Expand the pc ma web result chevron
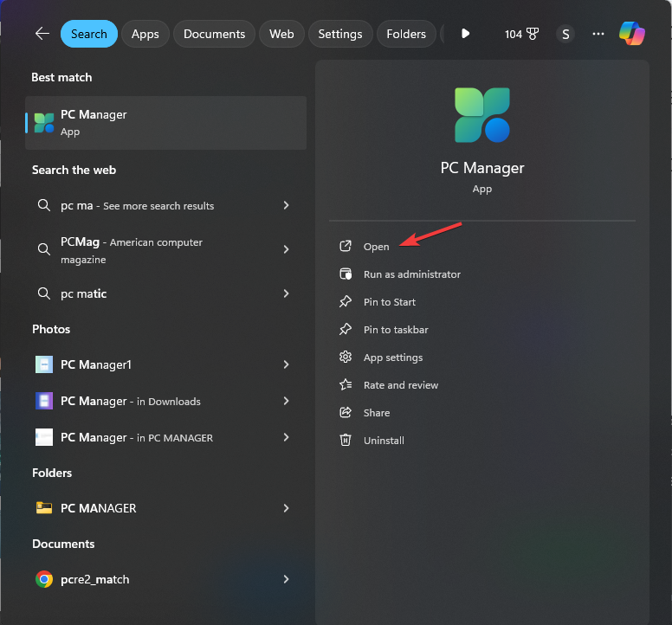Image resolution: width=672 pixels, height=625 pixels. point(286,205)
